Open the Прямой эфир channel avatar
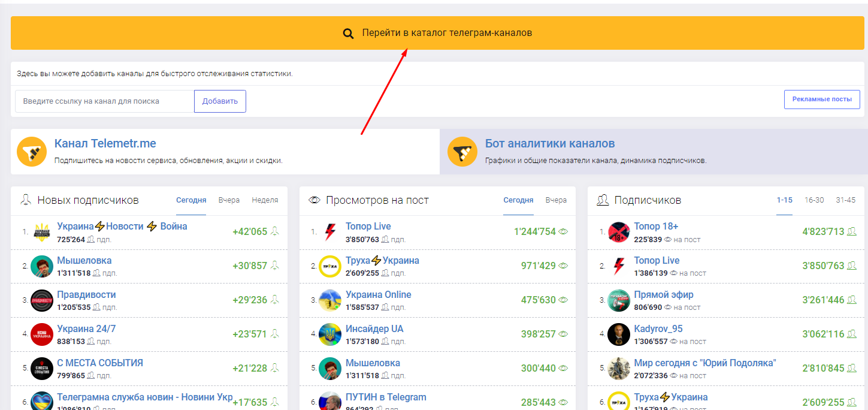 pyautogui.click(x=619, y=300)
